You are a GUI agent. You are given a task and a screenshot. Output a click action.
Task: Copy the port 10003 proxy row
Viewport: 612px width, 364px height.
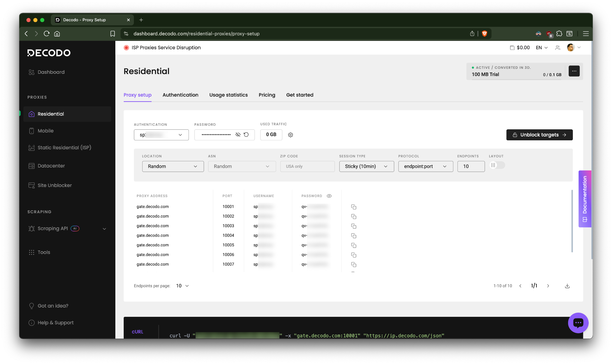click(354, 226)
